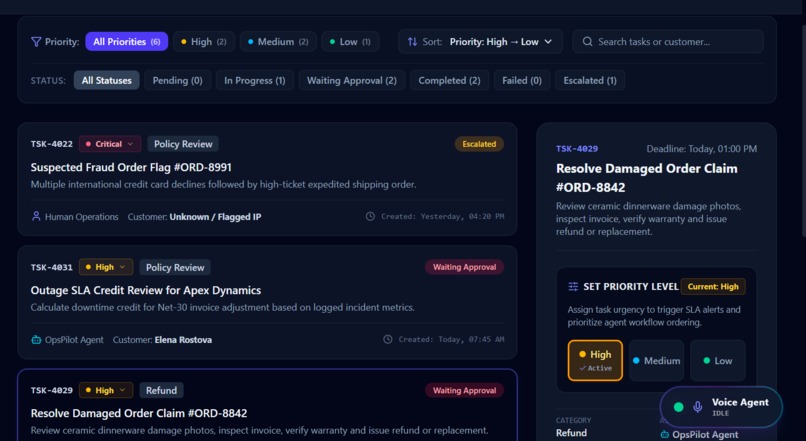The image size is (806, 441).
Task: Click TSK-4022 task ID
Action: pos(51,144)
